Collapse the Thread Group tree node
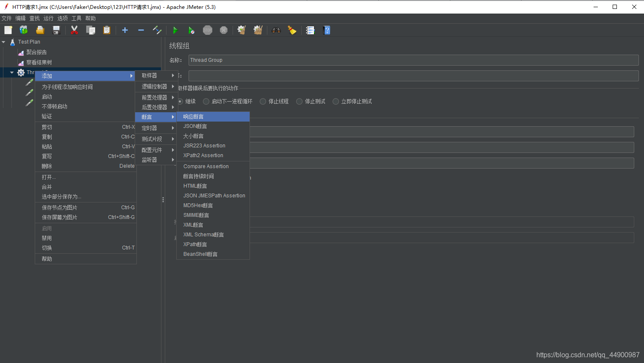Viewport: 644px width, 363px height. [x=12, y=72]
